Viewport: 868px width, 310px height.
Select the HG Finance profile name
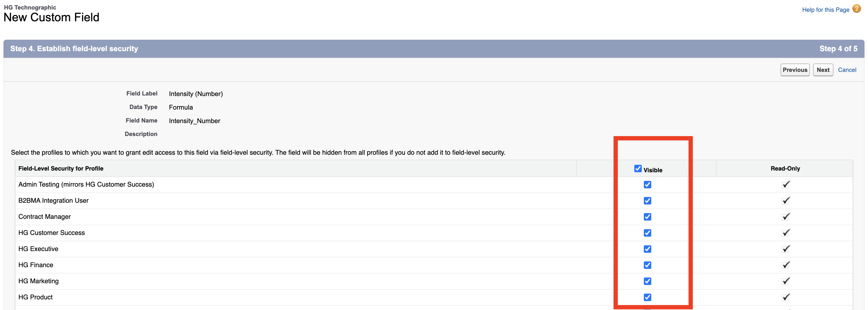36,265
